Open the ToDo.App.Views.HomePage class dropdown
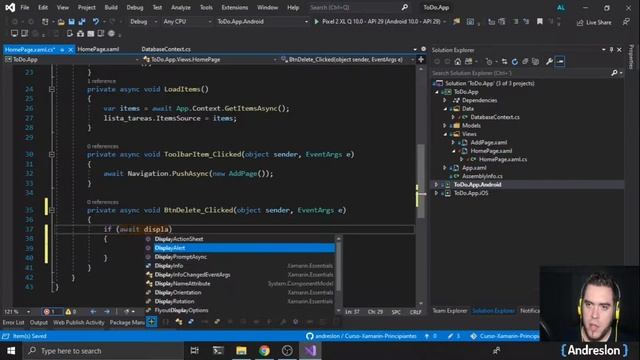This screenshot has width=640, height=360. pyautogui.click(x=209, y=60)
